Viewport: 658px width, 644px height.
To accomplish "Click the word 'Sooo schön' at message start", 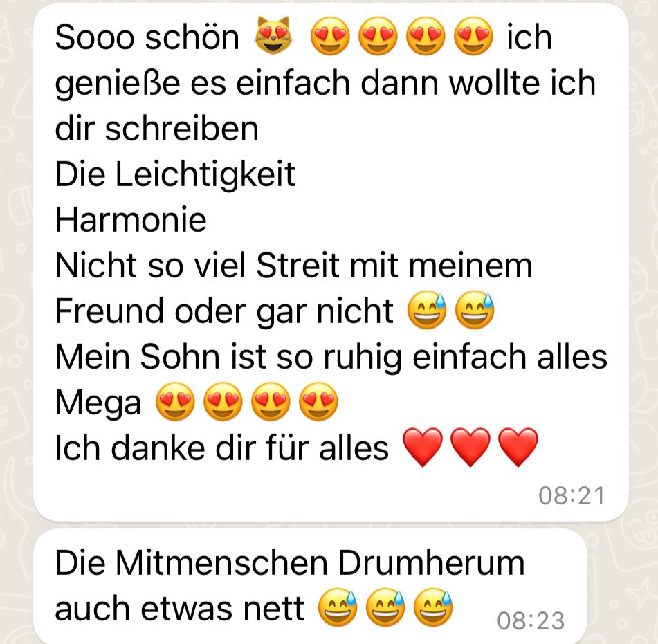I will click(147, 37).
